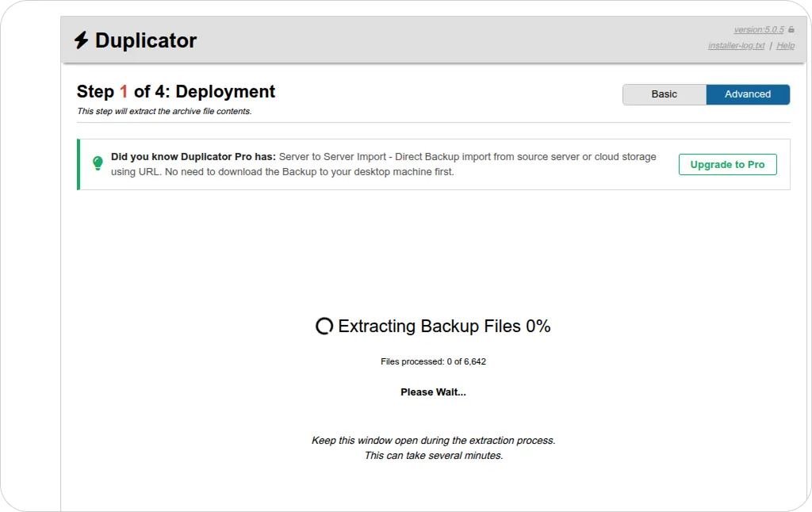
Task: Click 'Extracting Backup Files 0%' status text
Action: [x=444, y=327]
